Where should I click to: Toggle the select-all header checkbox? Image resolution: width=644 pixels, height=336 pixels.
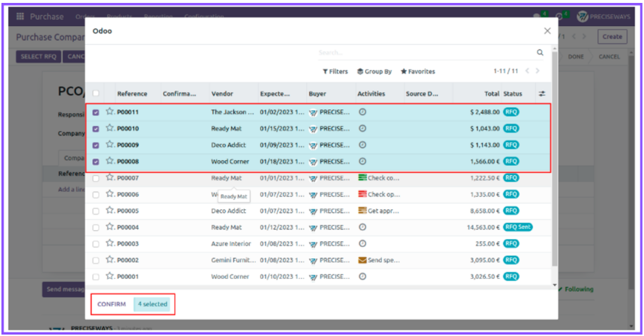tap(96, 93)
